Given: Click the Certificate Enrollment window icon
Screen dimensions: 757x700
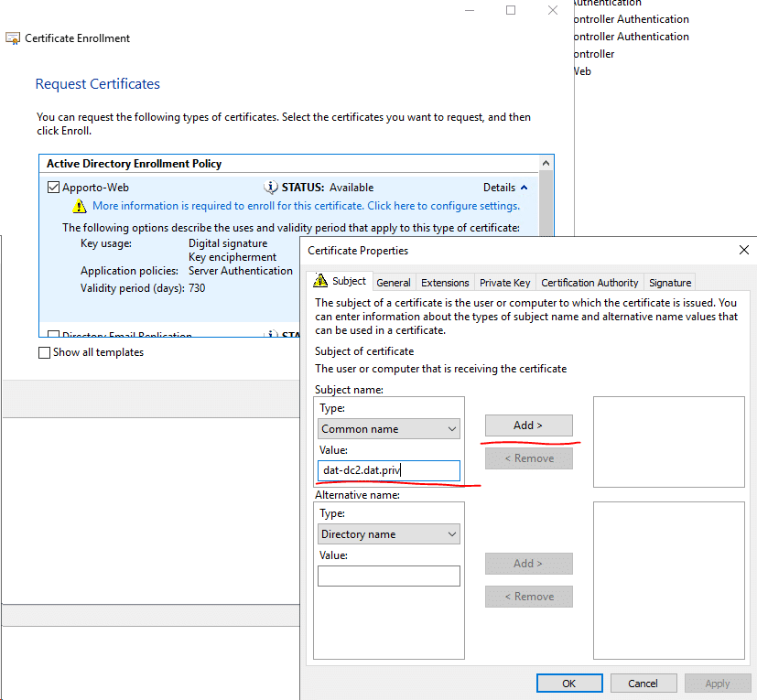Looking at the screenshot, I should (x=13, y=38).
